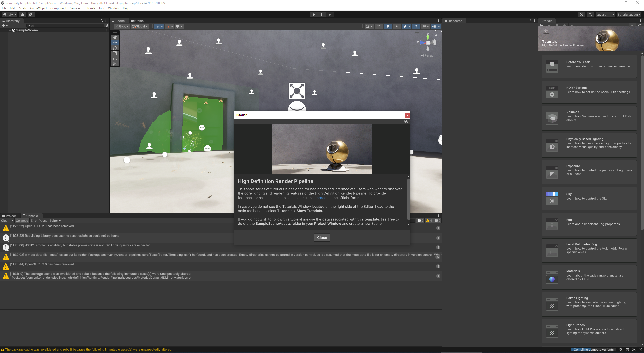644x353 pixels.
Task: Open the Tutorials menu in the menu bar
Action: pyautogui.click(x=90, y=8)
